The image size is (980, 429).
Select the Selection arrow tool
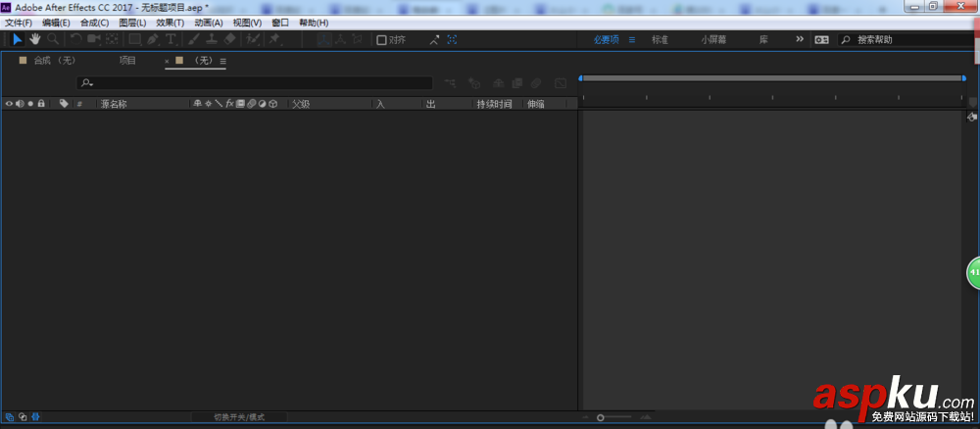pos(18,39)
